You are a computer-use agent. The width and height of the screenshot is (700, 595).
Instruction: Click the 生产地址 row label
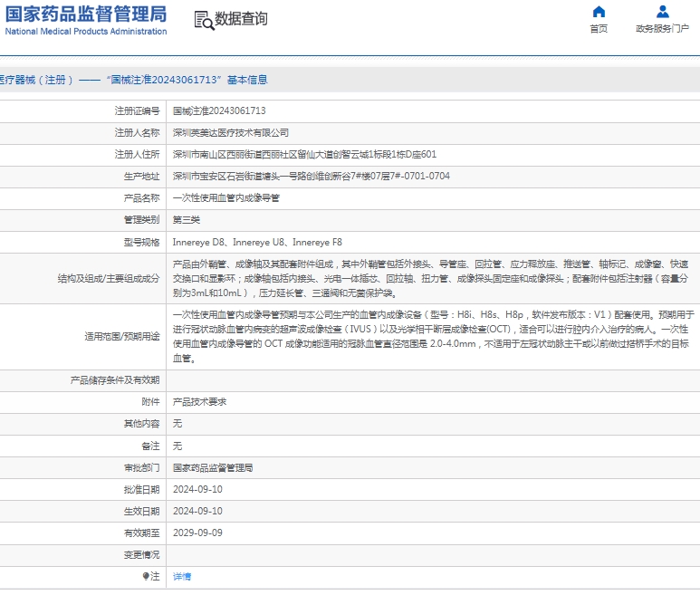click(x=141, y=177)
